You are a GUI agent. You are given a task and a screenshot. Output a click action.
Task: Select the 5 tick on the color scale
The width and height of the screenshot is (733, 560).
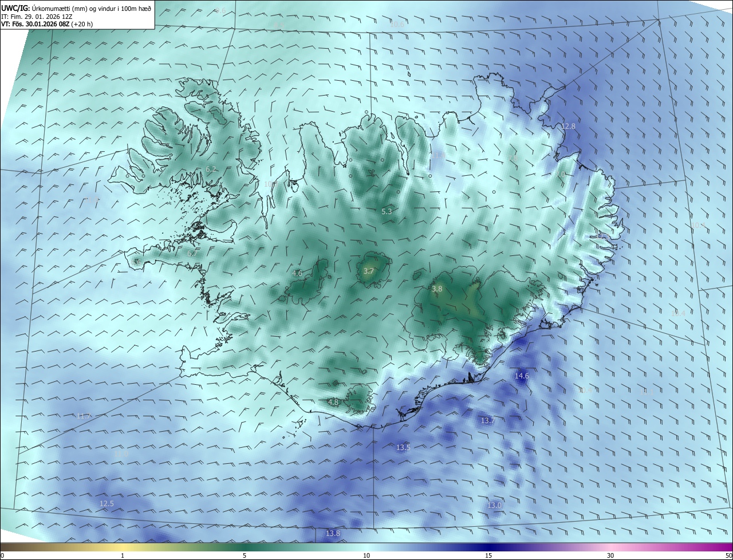point(245,555)
